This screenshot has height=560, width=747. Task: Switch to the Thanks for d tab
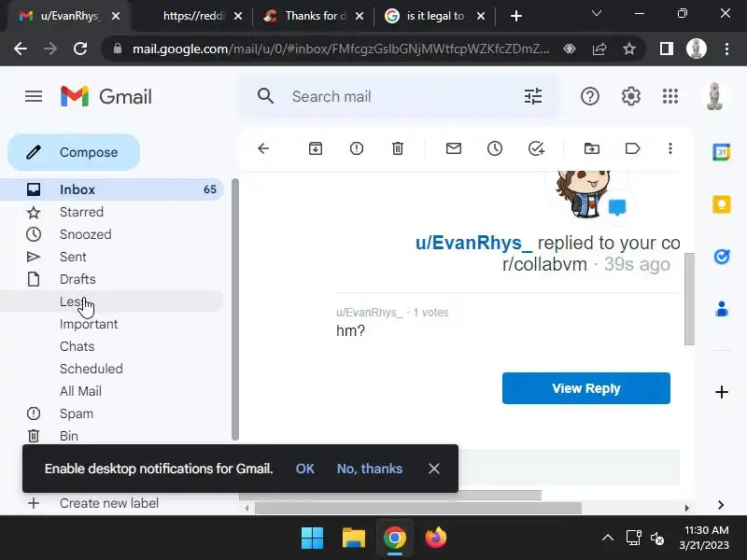coord(315,16)
